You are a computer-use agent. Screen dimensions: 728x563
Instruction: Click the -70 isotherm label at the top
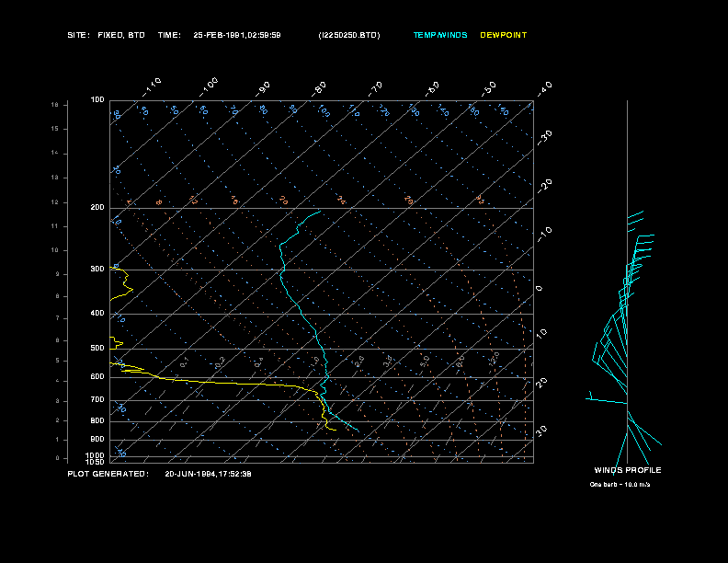[x=375, y=89]
